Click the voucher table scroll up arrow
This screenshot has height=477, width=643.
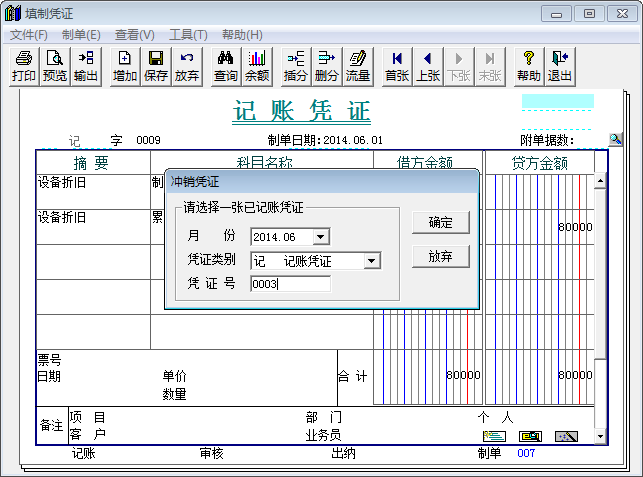(x=600, y=180)
